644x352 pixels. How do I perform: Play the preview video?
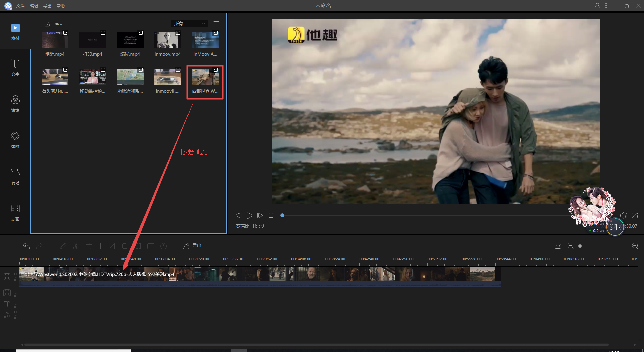coord(249,215)
